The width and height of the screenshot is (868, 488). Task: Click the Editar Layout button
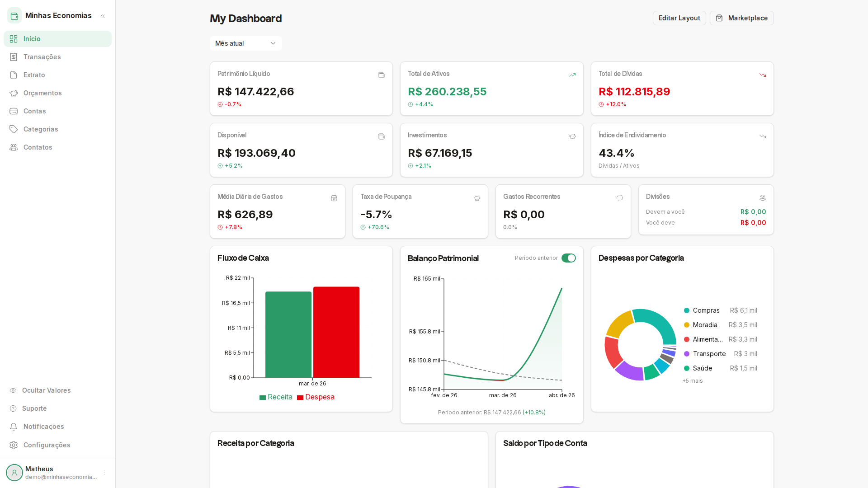pyautogui.click(x=679, y=18)
